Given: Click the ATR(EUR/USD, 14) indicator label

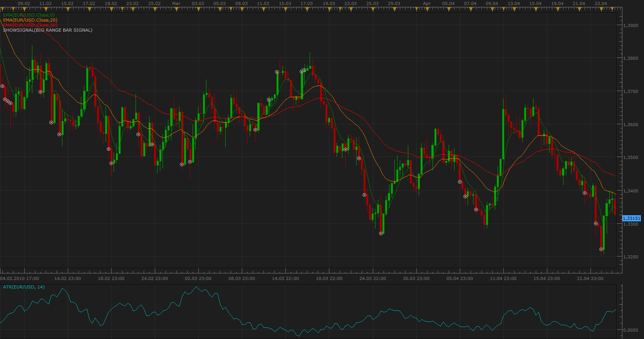Looking at the screenshot, I should tap(24, 287).
